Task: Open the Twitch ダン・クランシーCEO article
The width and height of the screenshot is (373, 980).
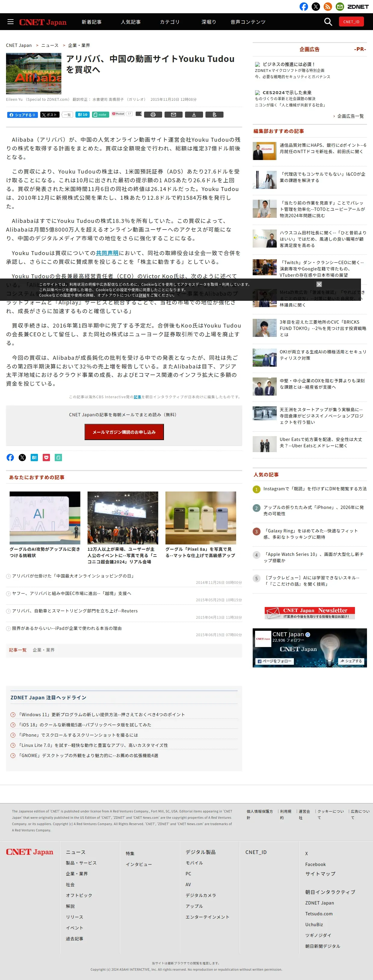Action: [x=322, y=269]
